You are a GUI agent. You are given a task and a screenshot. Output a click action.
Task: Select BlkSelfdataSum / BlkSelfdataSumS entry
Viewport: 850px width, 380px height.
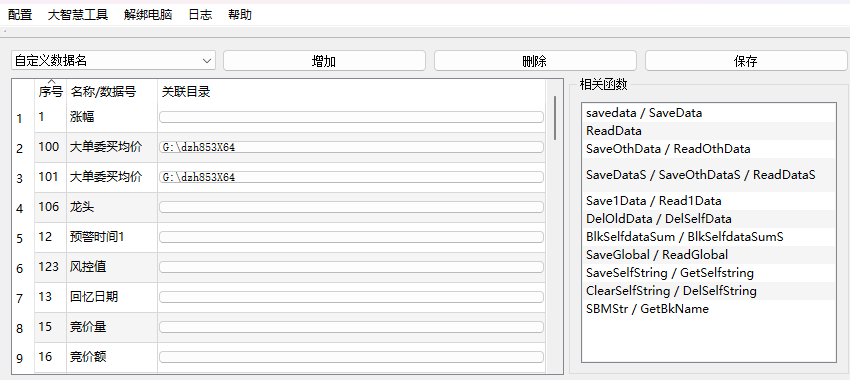709,236
